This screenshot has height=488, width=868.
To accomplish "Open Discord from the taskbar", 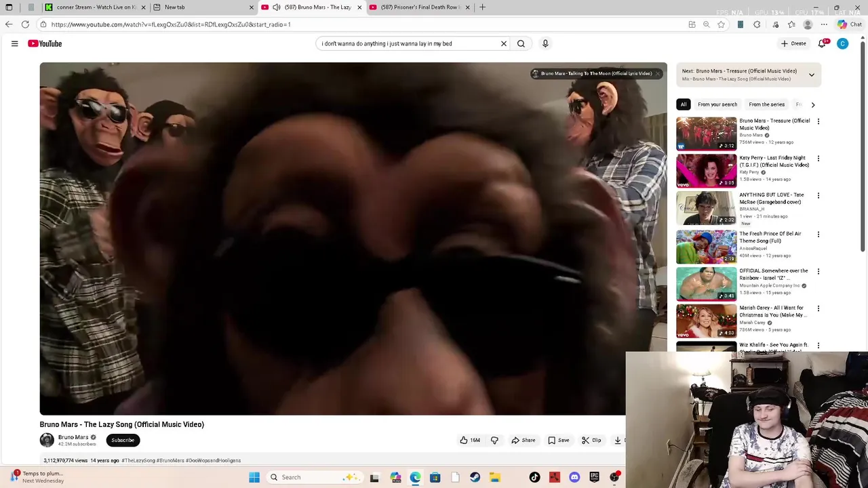I will pos(574,477).
